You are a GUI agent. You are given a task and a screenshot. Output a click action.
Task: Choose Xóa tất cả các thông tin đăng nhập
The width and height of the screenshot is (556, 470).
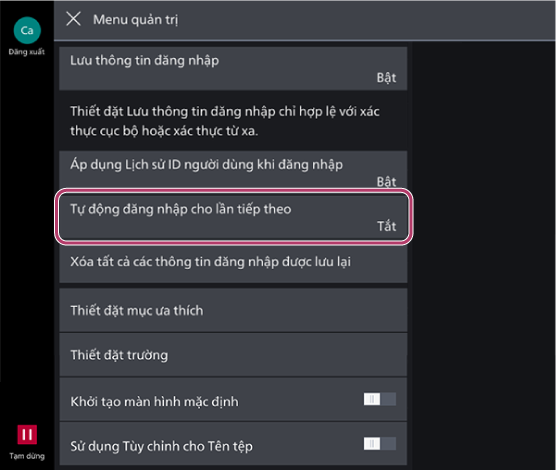pos(233,262)
